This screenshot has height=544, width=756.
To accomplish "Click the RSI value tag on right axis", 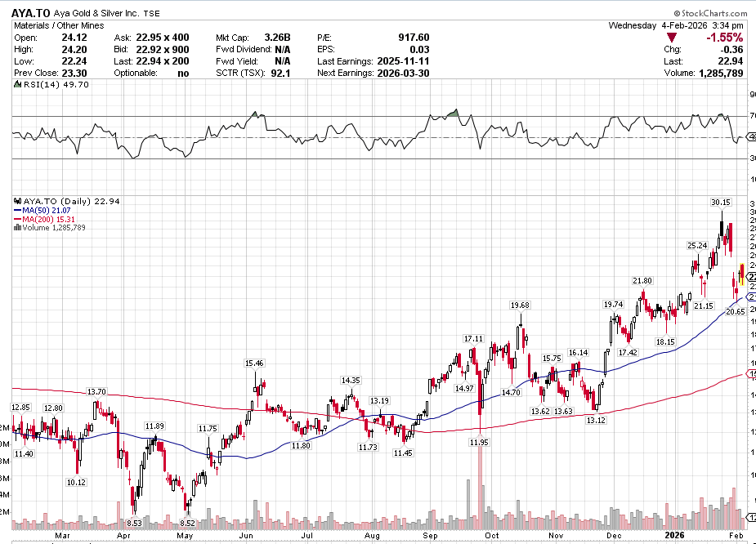I will tap(751, 137).
